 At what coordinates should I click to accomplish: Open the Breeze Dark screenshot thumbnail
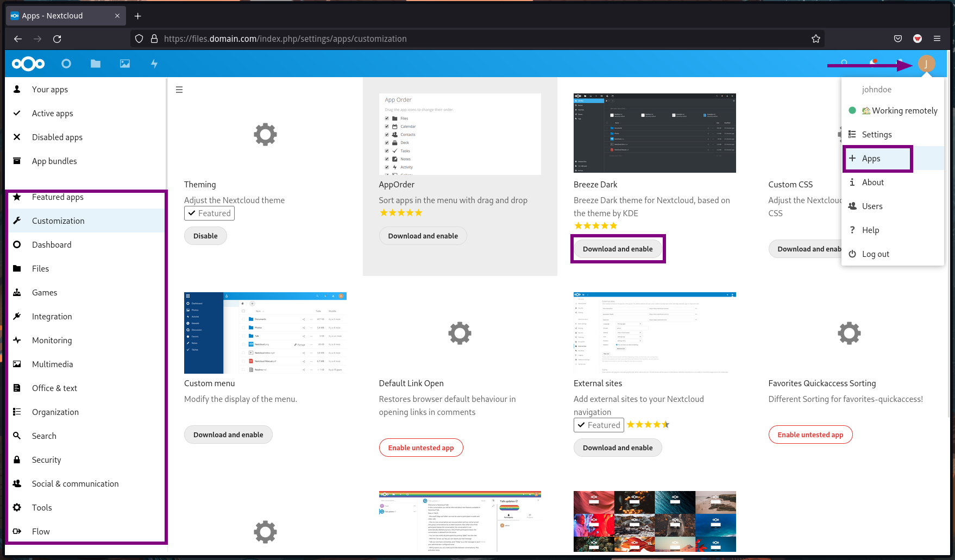[655, 133]
